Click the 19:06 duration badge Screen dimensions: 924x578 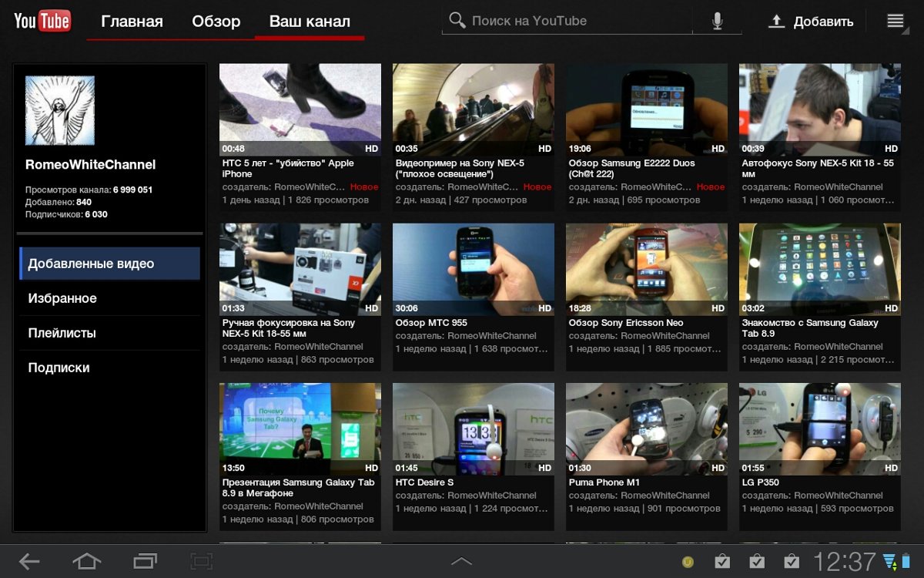[x=580, y=149]
